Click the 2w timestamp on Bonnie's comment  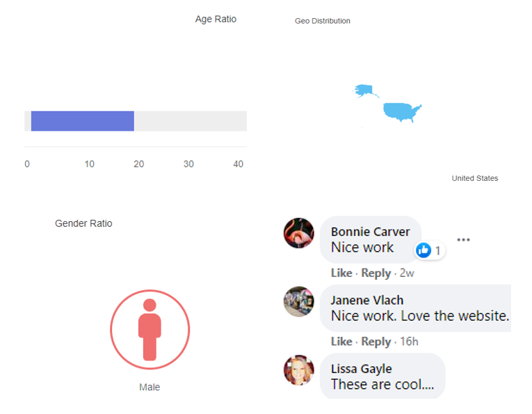tap(407, 273)
